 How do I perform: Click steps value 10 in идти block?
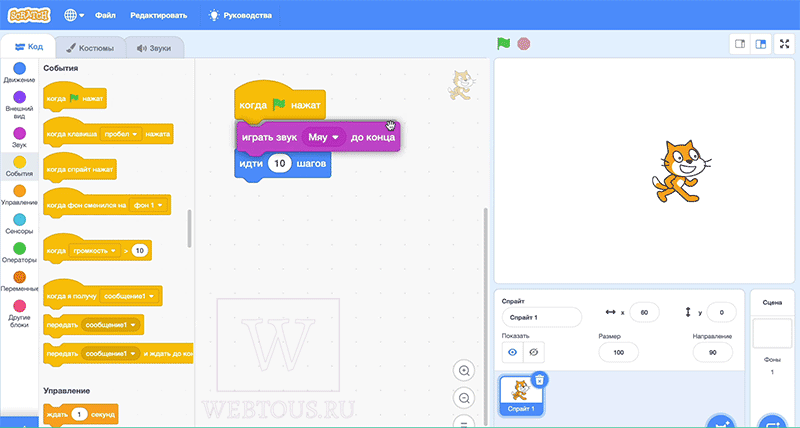pyautogui.click(x=279, y=164)
